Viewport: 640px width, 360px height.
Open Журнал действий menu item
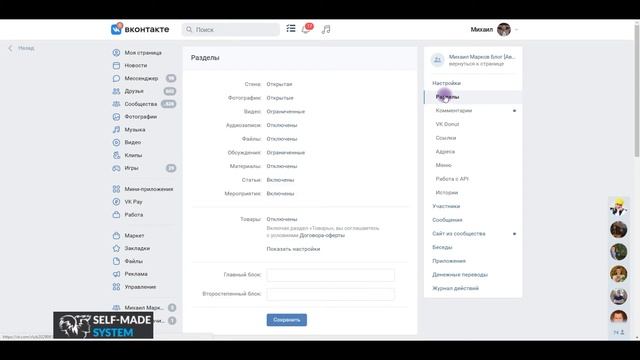coord(456,288)
